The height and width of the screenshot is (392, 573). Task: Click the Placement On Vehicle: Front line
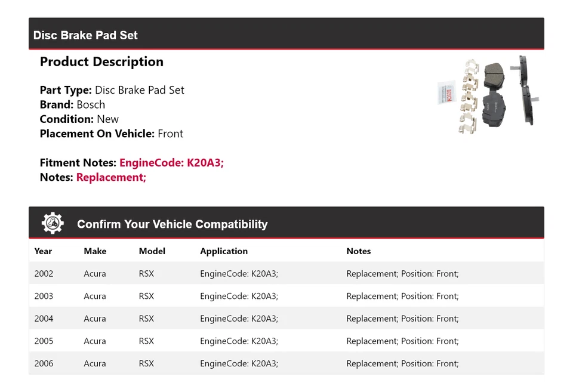click(x=111, y=134)
